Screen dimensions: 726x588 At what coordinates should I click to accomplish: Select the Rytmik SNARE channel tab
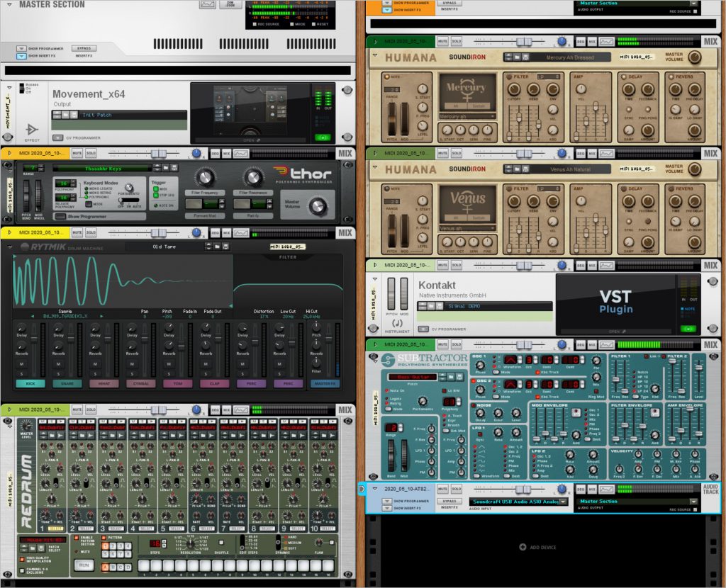67,383
